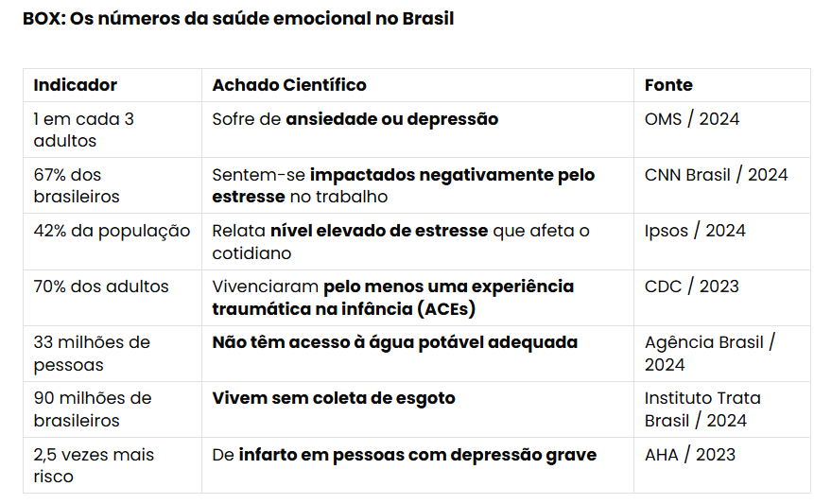Click the Ipsos / 2024 source cell
Screen dimensions: 814x504
695,231
